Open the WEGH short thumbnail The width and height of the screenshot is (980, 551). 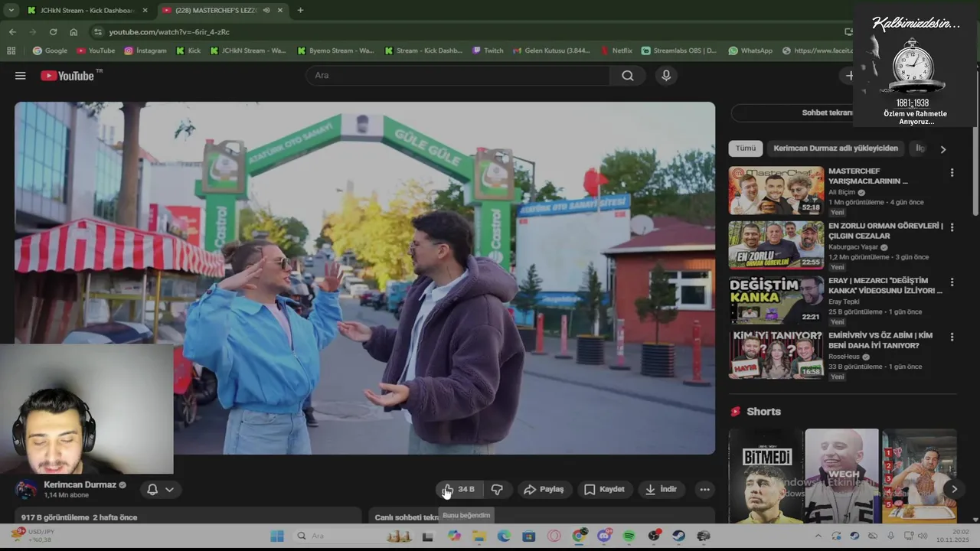click(842, 475)
